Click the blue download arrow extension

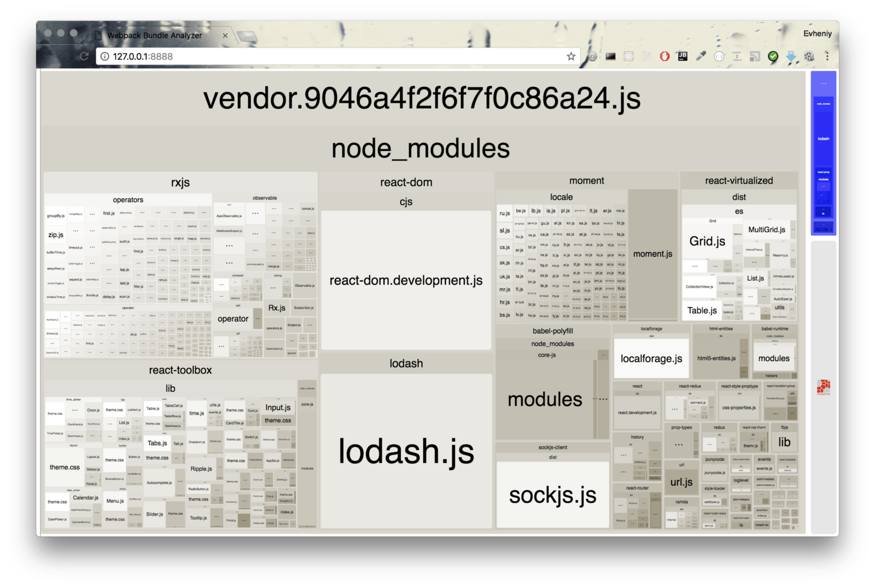pos(791,56)
